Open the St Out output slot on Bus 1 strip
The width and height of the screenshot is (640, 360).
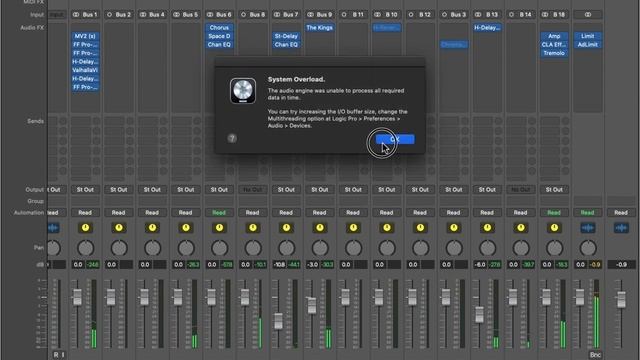click(85, 190)
